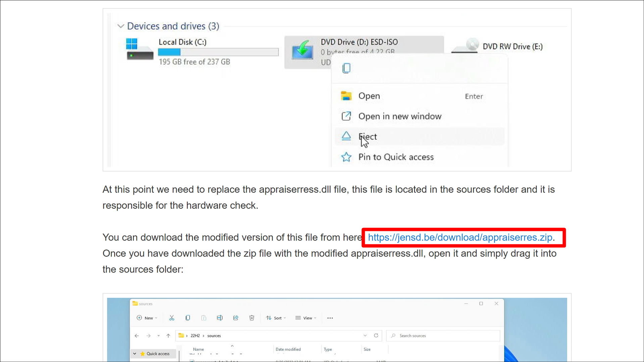Choose Eject from the context menu
The image size is (644, 362).
367,136
